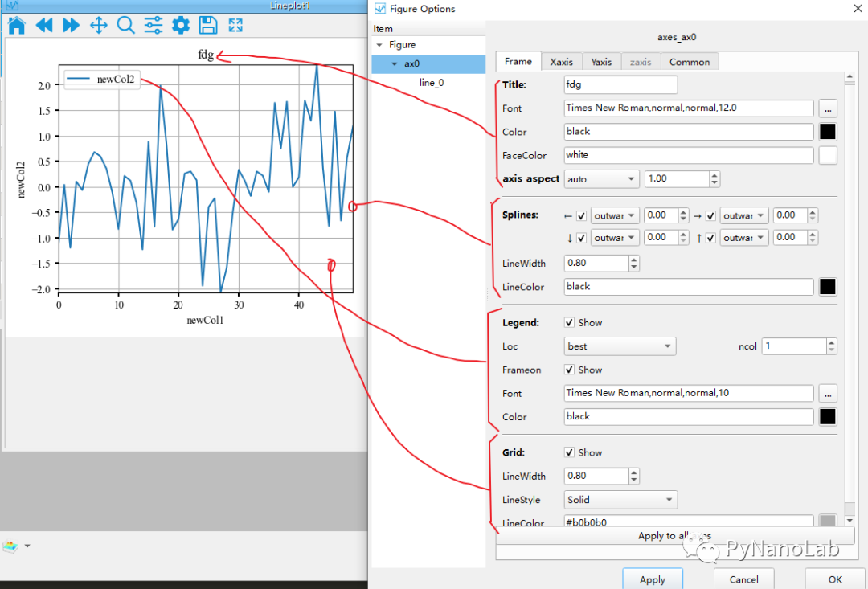This screenshot has width=868, height=589.
Task: Select the Pan move tool
Action: (99, 25)
